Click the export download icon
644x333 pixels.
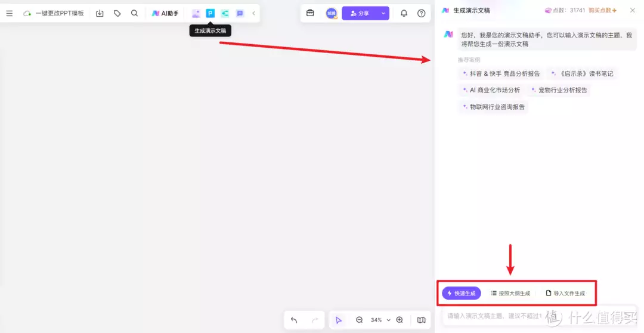[x=100, y=13]
